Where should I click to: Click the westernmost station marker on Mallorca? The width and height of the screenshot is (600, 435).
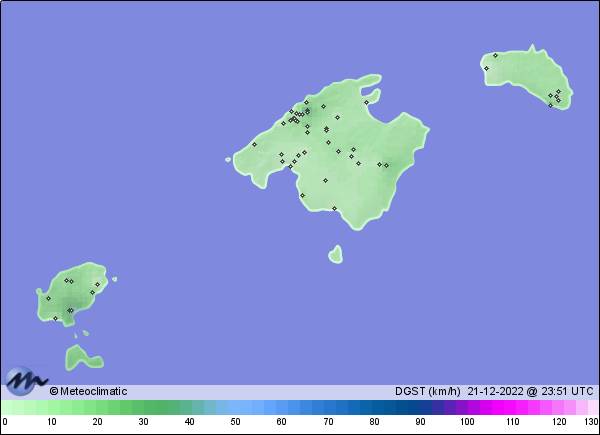(x=254, y=144)
